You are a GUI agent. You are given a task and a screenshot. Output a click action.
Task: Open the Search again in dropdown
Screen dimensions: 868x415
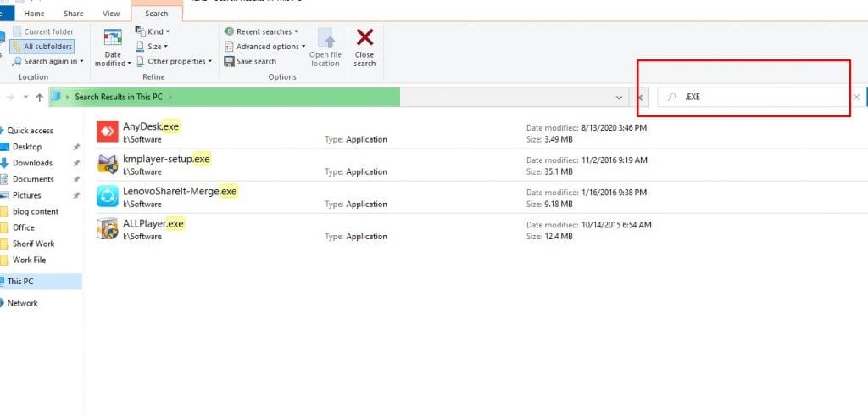pyautogui.click(x=47, y=61)
